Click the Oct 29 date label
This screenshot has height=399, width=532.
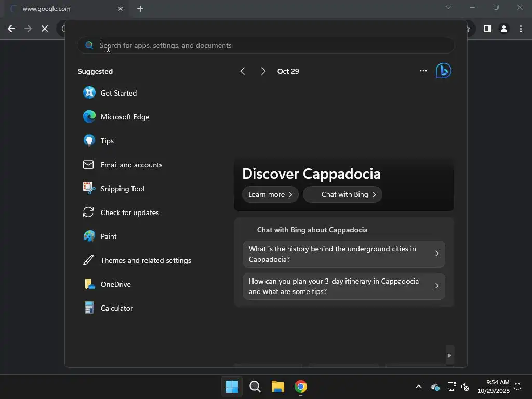coord(288,71)
